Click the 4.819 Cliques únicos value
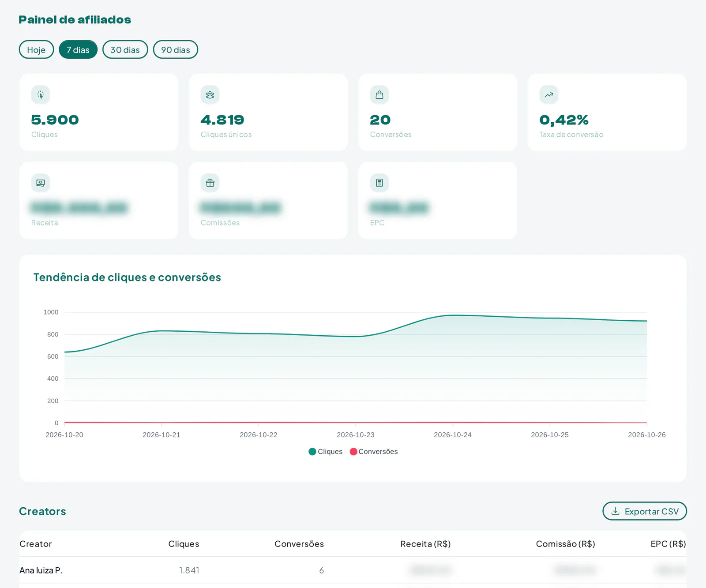This screenshot has height=588, width=706. coord(222,120)
